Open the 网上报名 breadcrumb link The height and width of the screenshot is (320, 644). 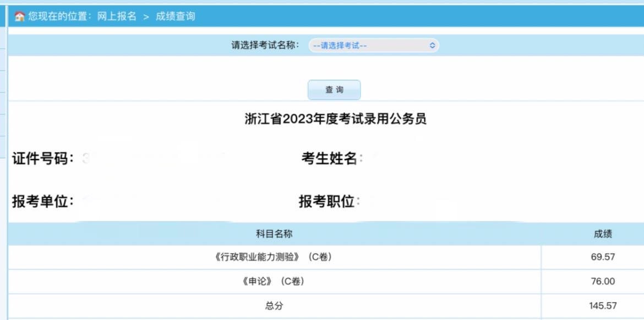click(117, 16)
